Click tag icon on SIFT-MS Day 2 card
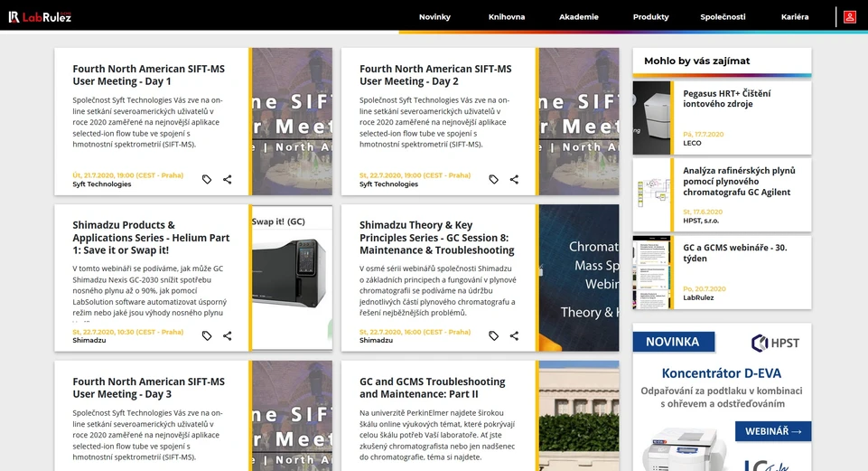 coord(493,180)
